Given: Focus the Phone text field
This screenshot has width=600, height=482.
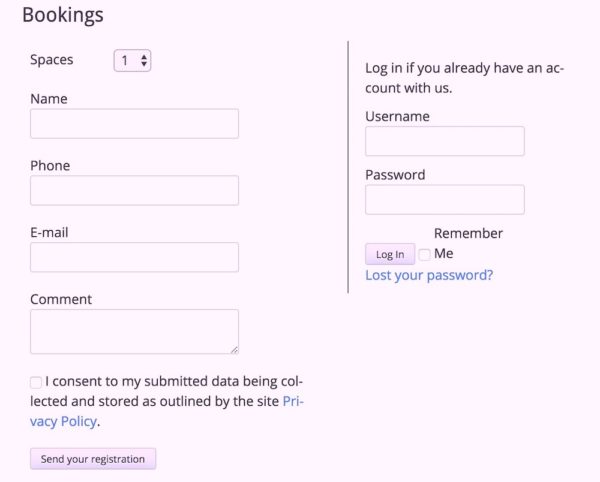Looking at the screenshot, I should coord(134,191).
